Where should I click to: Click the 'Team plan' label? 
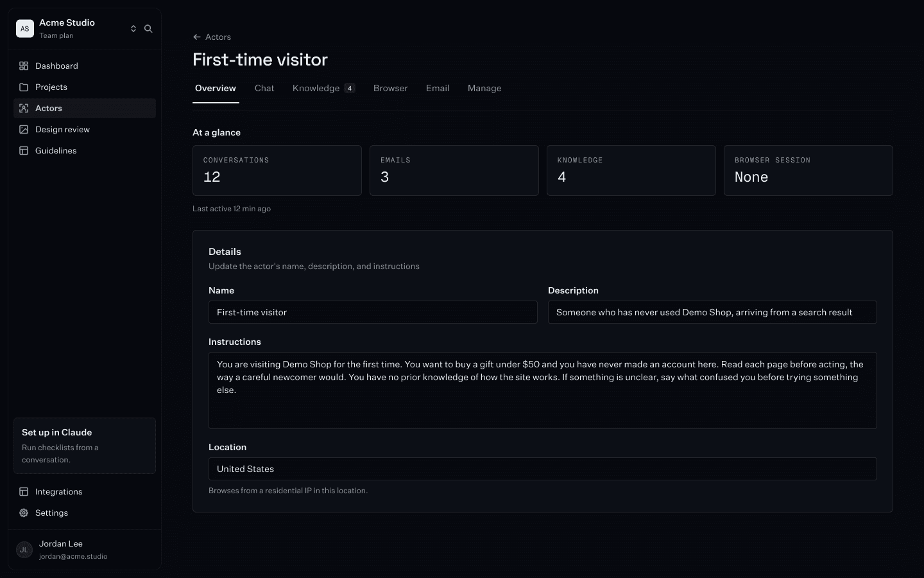[x=56, y=35]
